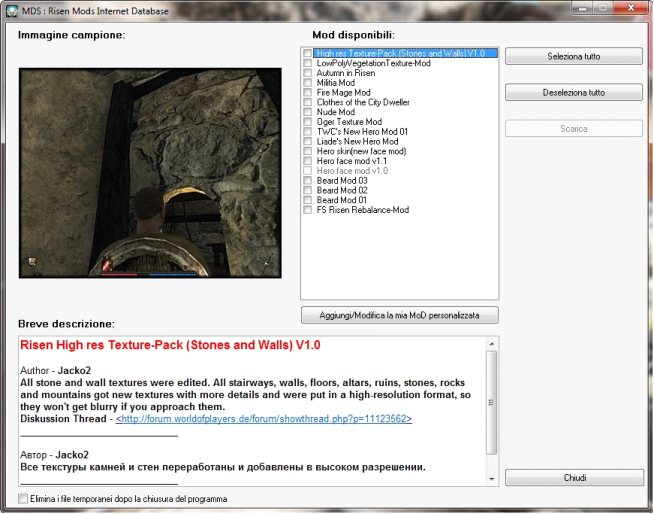This screenshot has height=514, width=654.
Task: Select the Fire Mage Mod checkbox
Action: pos(307,93)
